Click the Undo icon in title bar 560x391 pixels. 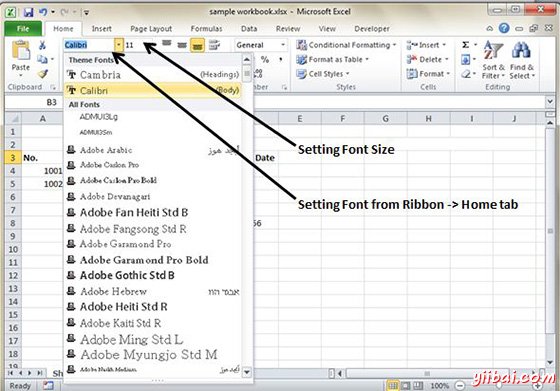(x=43, y=12)
